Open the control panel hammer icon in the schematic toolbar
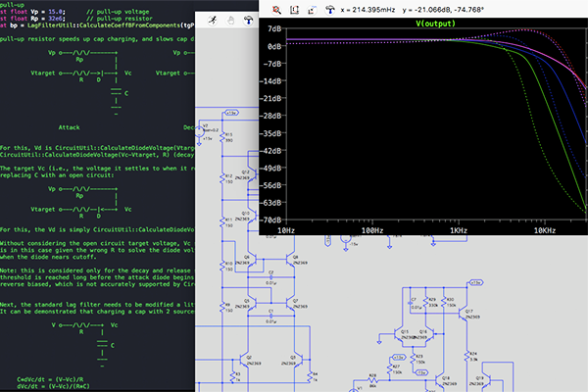 248,21
